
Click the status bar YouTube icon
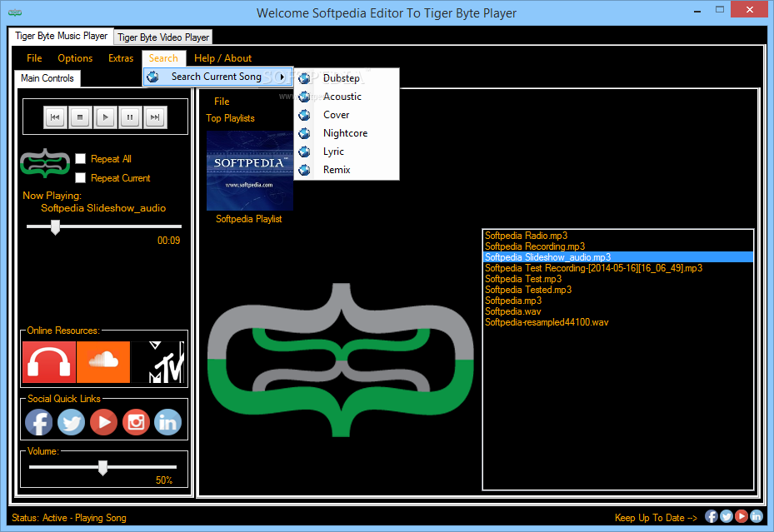coord(742,516)
